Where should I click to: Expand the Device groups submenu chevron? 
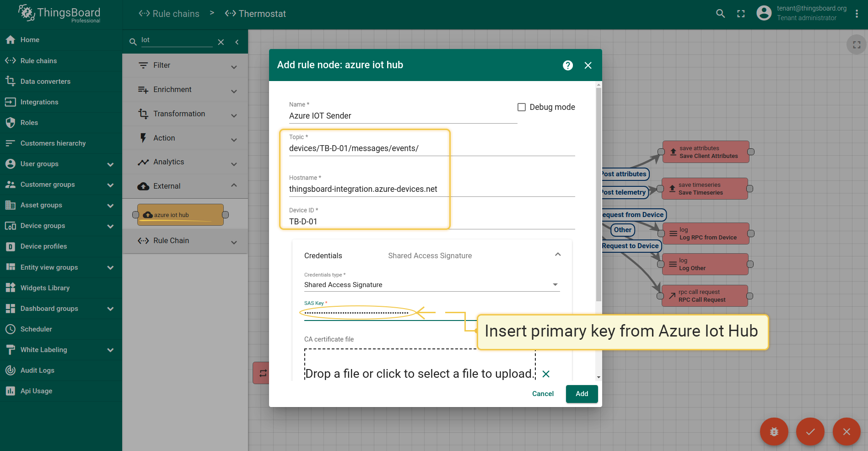[110, 226]
